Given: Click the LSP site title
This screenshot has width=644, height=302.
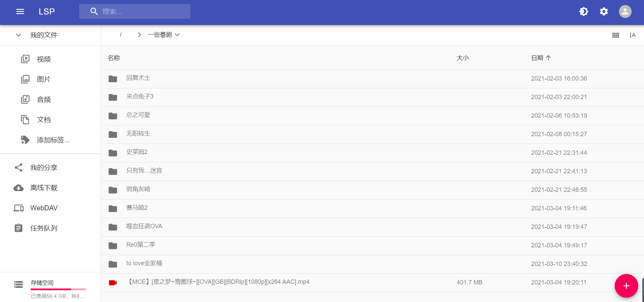Looking at the screenshot, I should 46,11.
